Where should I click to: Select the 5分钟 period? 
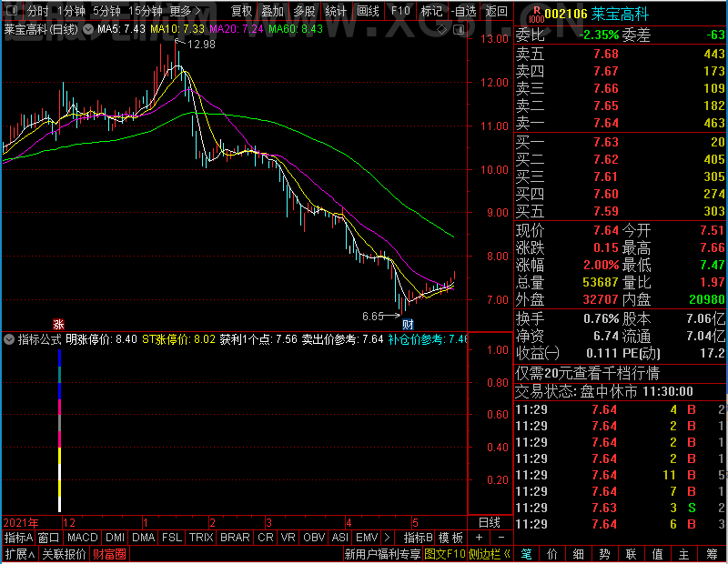click(x=106, y=11)
